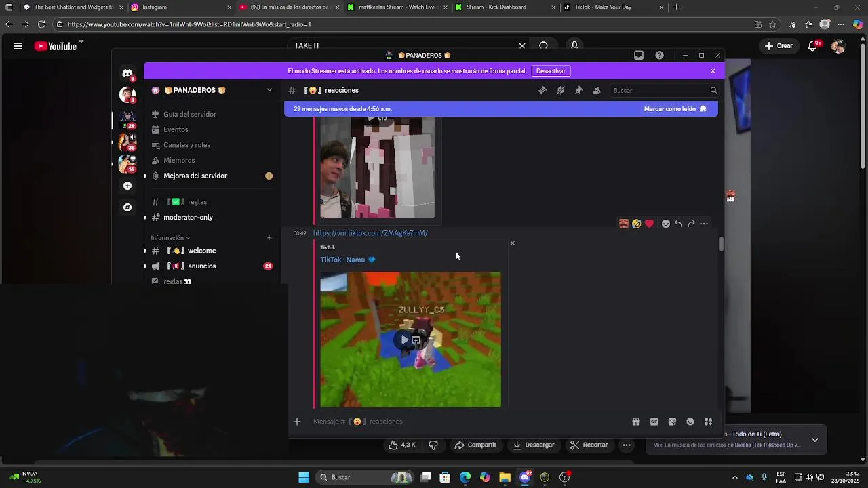The width and height of the screenshot is (868, 488).
Task: Add heart reaction on hovered message
Action: pyautogui.click(x=650, y=224)
